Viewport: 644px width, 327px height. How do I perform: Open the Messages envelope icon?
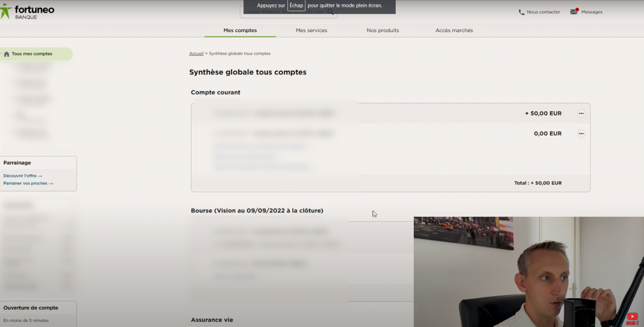pyautogui.click(x=574, y=12)
